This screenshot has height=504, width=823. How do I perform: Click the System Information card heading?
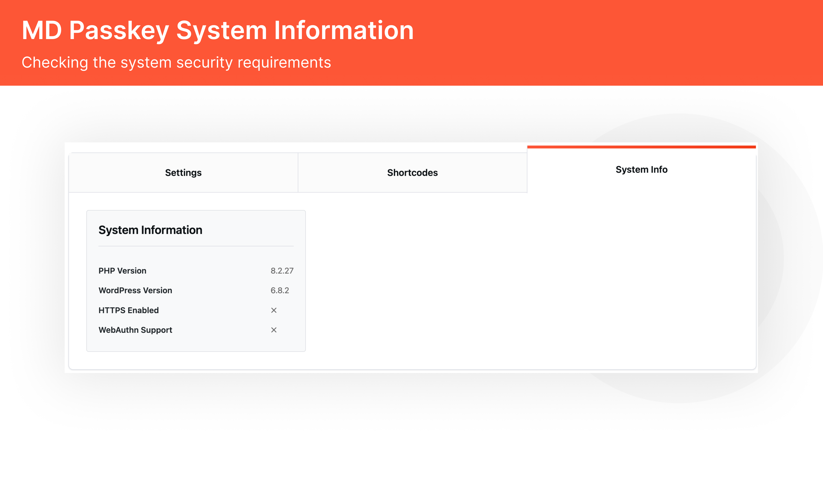coord(150,230)
